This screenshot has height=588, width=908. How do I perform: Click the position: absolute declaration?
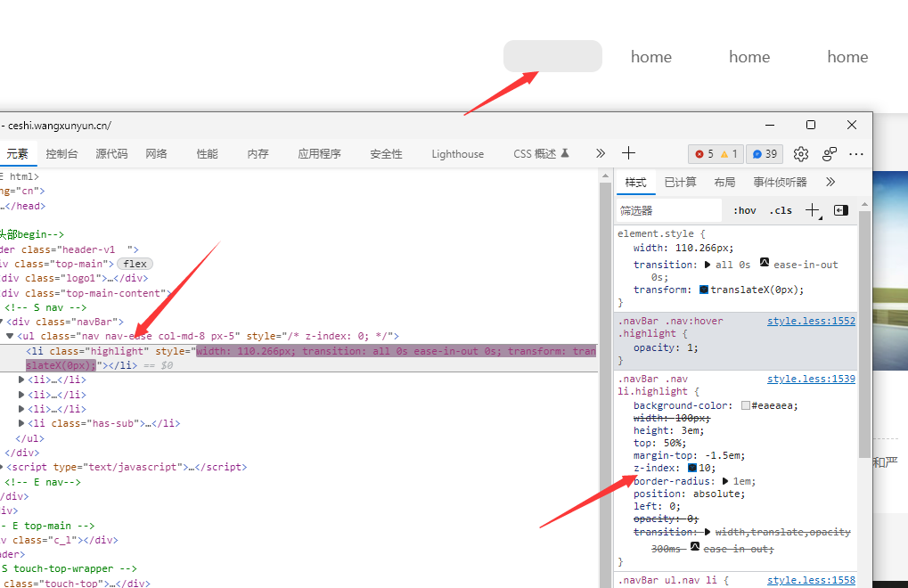tap(689, 494)
